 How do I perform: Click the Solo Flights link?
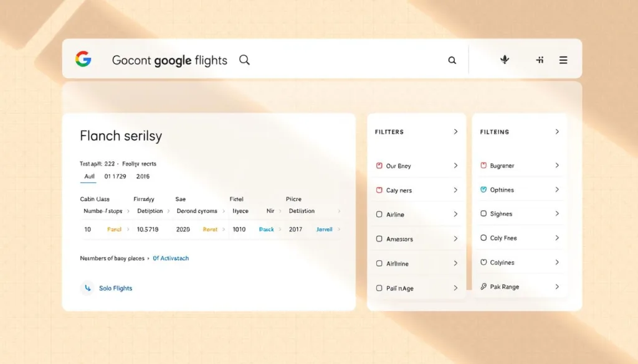click(x=115, y=288)
